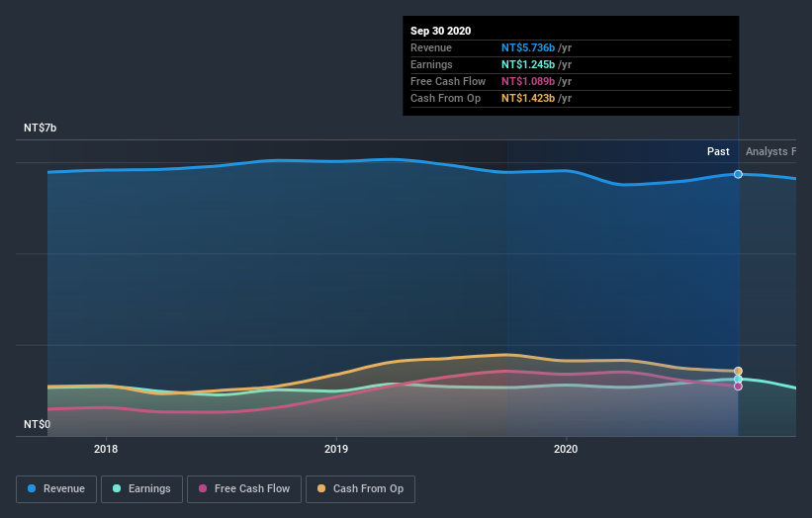
Task: Click the pink Free Cash Flow data point
Action: [738, 387]
